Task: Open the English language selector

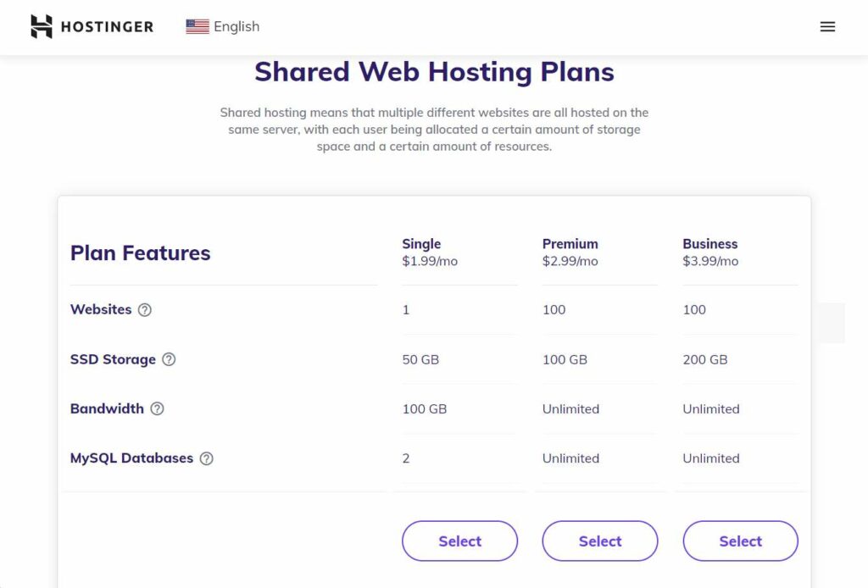Action: tap(236, 26)
